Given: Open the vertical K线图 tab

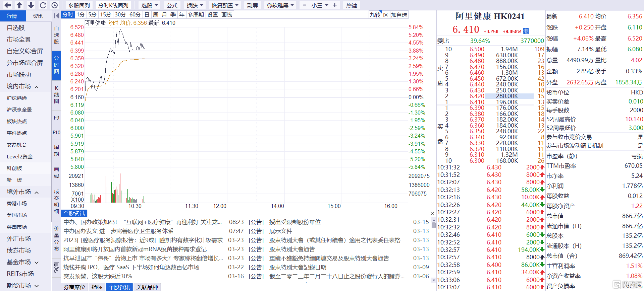Looking at the screenshot, I should pos(56,94).
